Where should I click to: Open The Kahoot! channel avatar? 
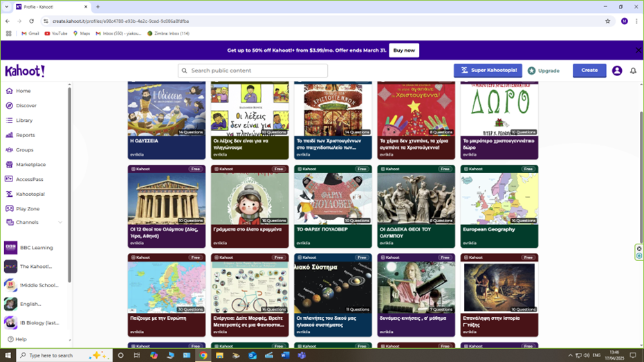pos(10,266)
